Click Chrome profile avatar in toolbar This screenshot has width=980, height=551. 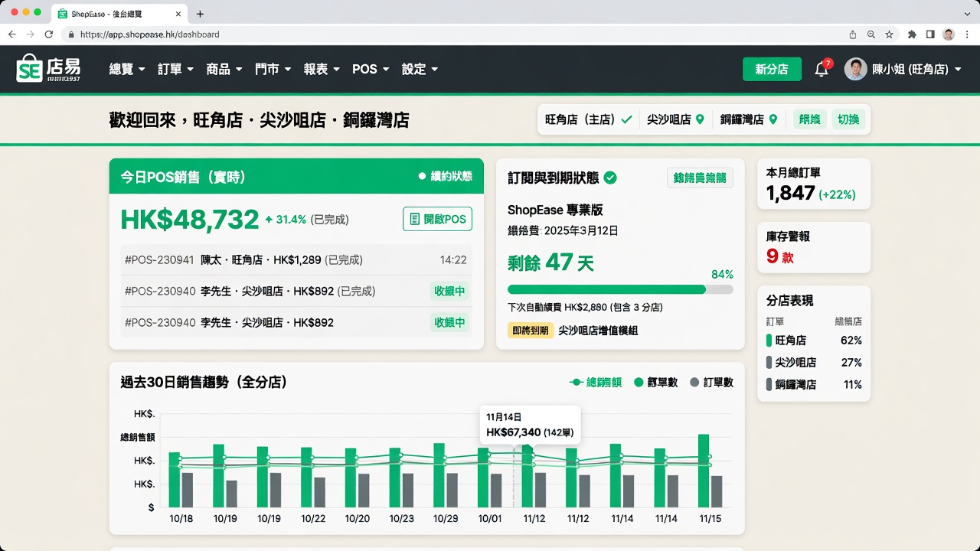coord(949,34)
